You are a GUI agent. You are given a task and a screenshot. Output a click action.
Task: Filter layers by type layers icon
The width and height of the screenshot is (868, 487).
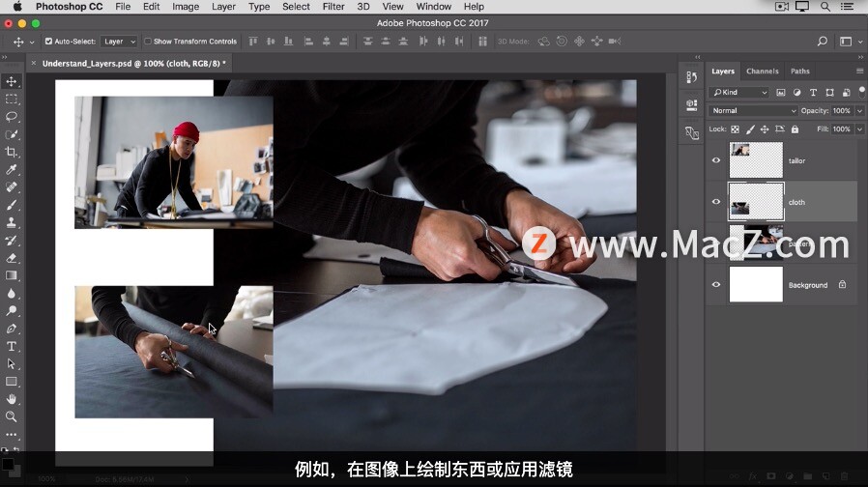(813, 93)
